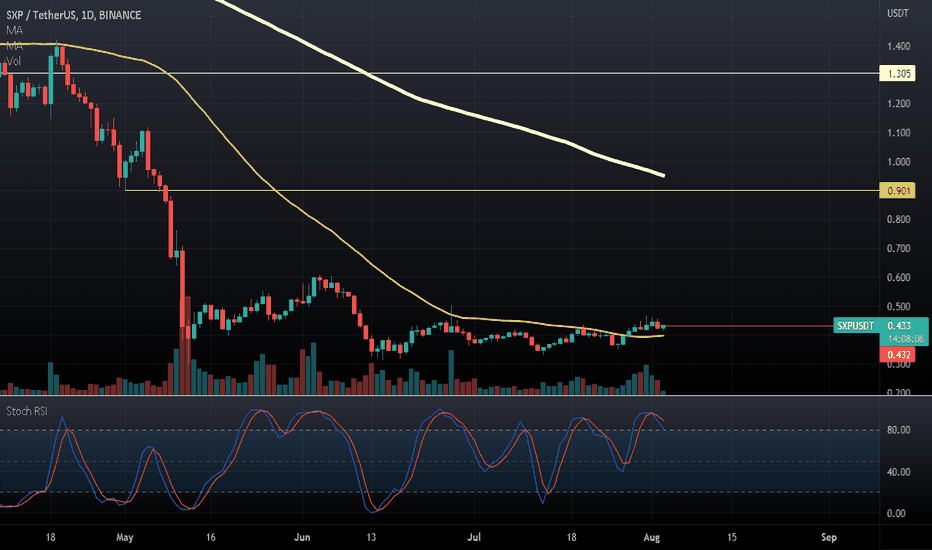Click the 1.200 price scale value
The image size is (932, 550).
(x=898, y=103)
